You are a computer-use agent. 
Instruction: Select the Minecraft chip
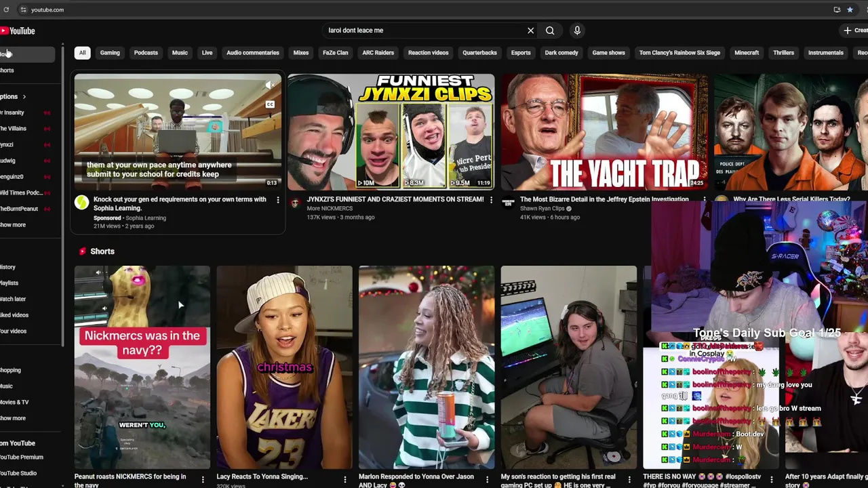747,53
